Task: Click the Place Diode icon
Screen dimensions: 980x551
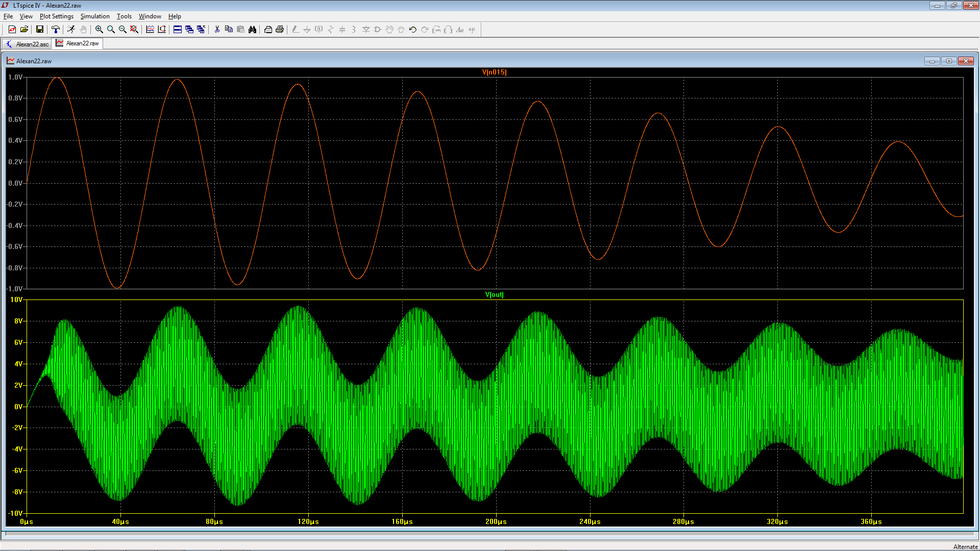Action: click(x=366, y=30)
